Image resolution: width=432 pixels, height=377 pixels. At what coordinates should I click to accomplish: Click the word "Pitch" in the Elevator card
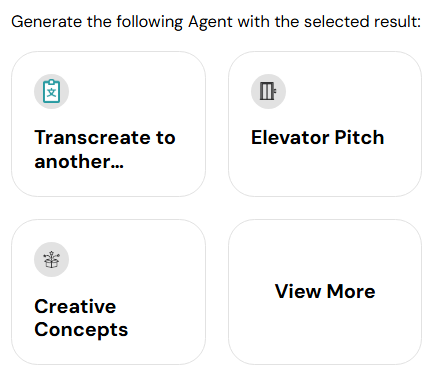359,137
